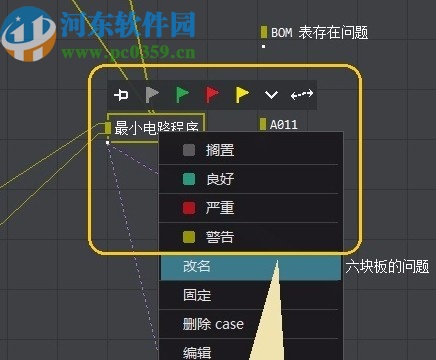Viewport: 436px width, 360px height.
Task: Set the yellow flag on the node
Action: click(x=242, y=95)
